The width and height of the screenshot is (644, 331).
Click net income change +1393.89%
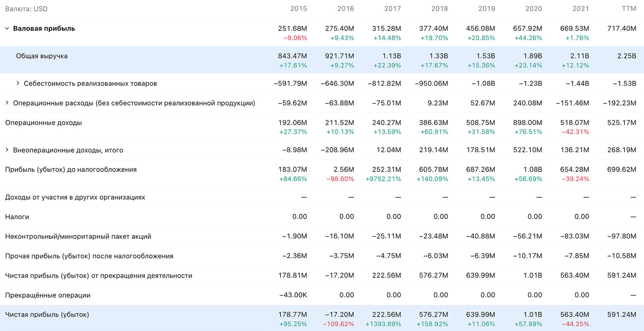click(383, 324)
